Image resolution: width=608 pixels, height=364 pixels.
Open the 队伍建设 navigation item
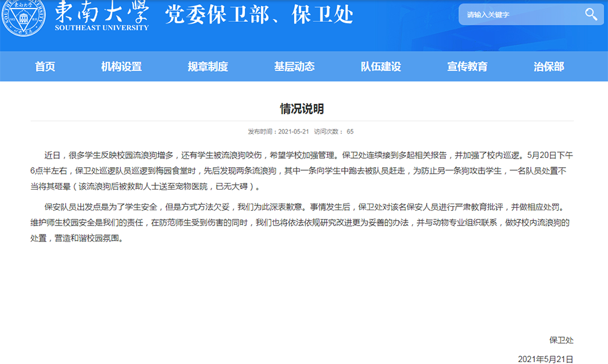[x=381, y=67]
